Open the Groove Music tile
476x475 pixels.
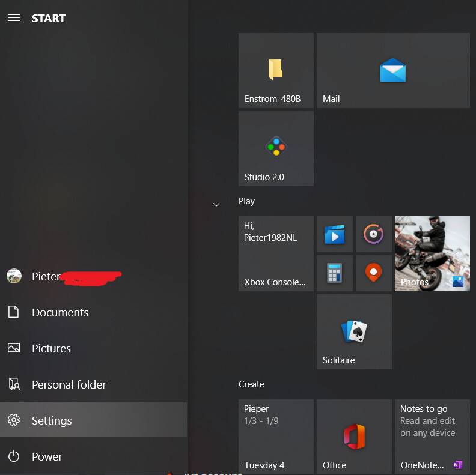pyautogui.click(x=374, y=234)
